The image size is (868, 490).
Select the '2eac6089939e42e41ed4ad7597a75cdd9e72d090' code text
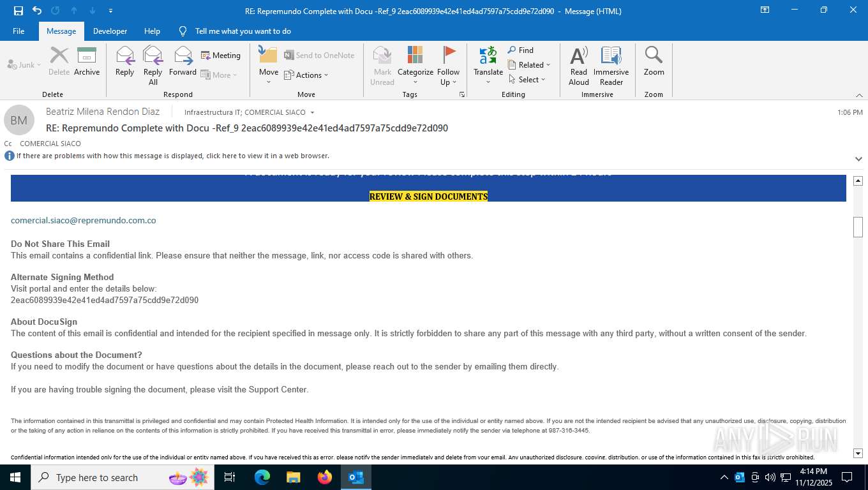coord(105,300)
